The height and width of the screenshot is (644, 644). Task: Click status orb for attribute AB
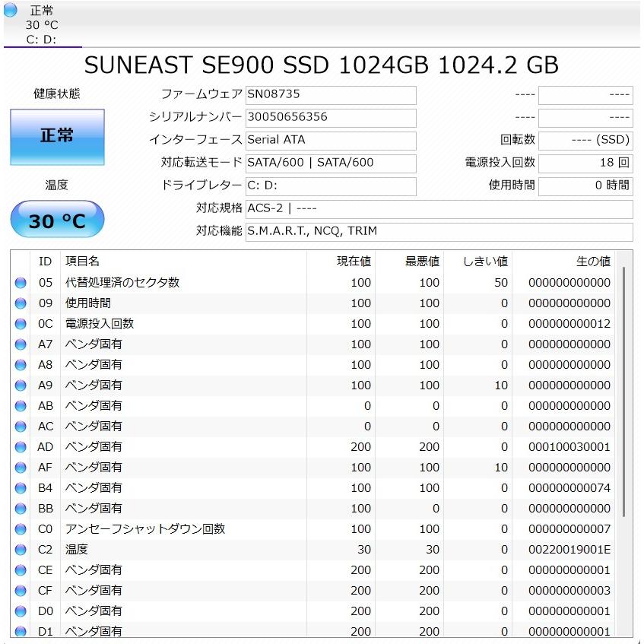click(x=21, y=406)
